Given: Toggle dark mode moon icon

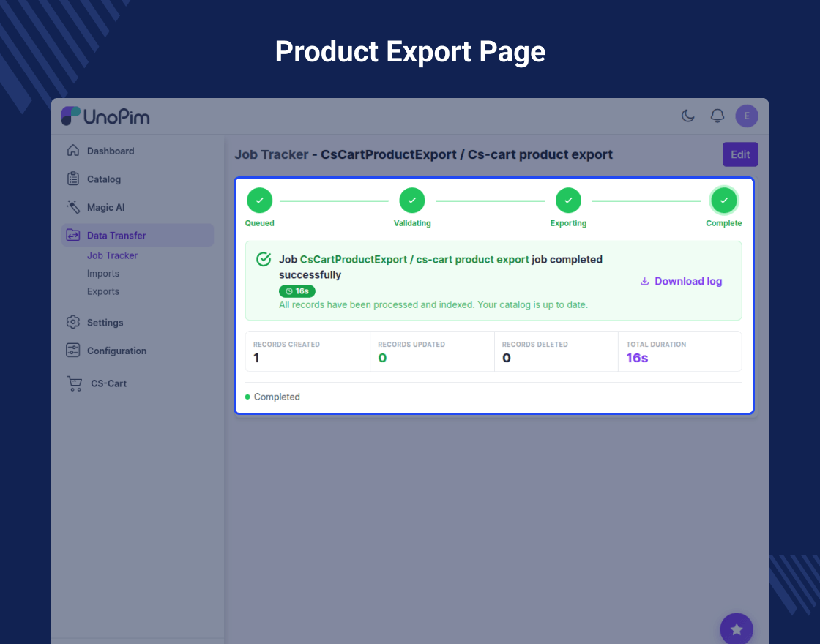Looking at the screenshot, I should [x=687, y=116].
